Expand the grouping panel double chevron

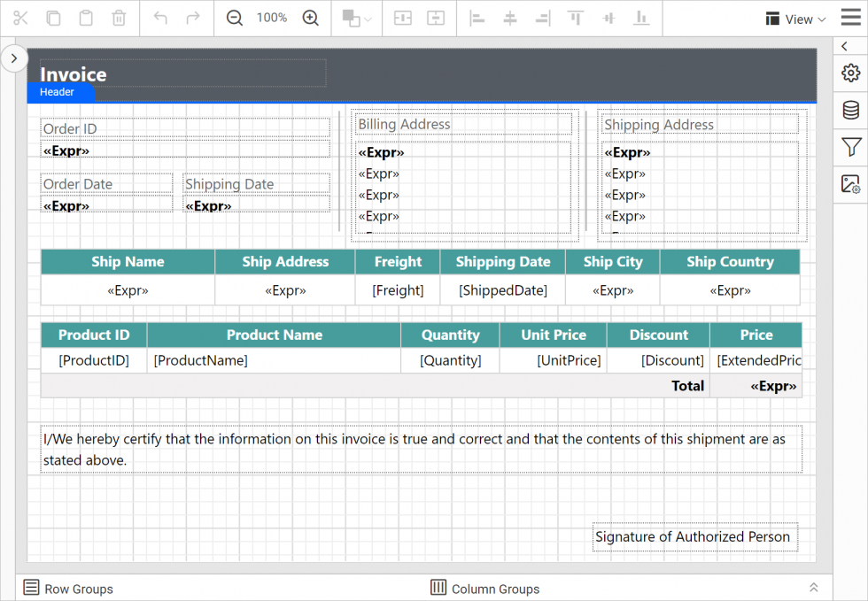[x=814, y=587]
